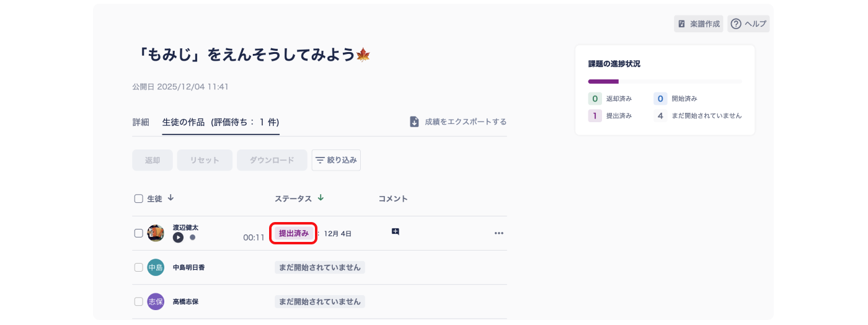Open the more options menu for 渡辺健太
Viewport: 868px width, 325px height.
[x=499, y=233]
